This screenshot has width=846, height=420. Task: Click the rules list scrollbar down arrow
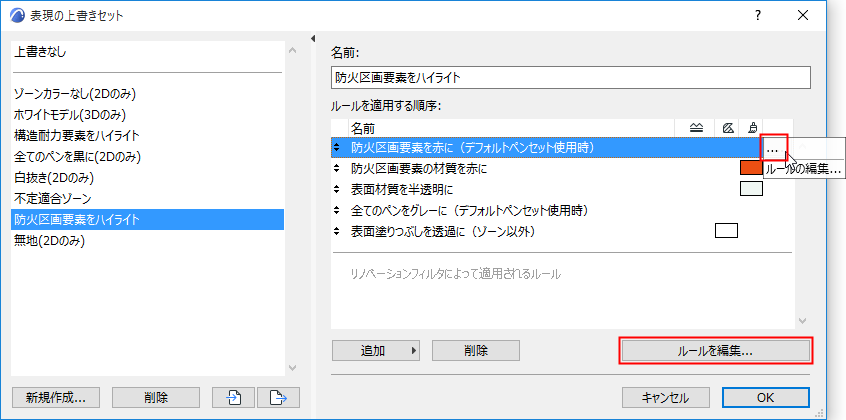(802, 321)
